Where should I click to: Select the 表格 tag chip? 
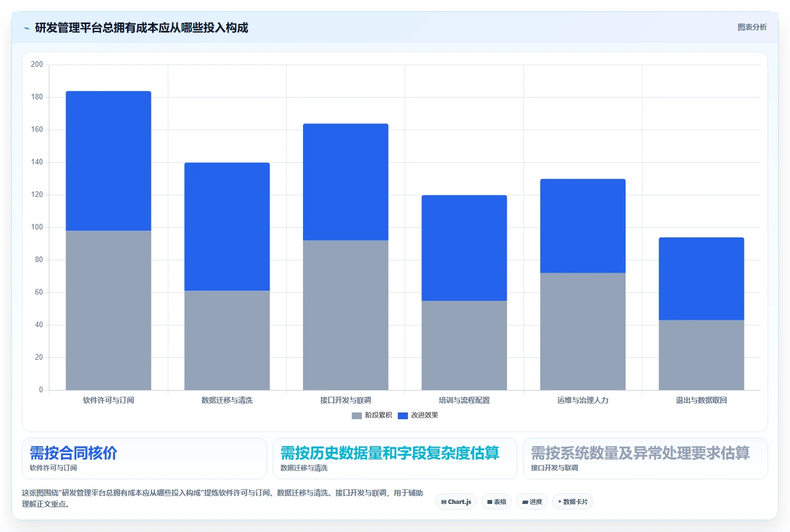point(497,502)
